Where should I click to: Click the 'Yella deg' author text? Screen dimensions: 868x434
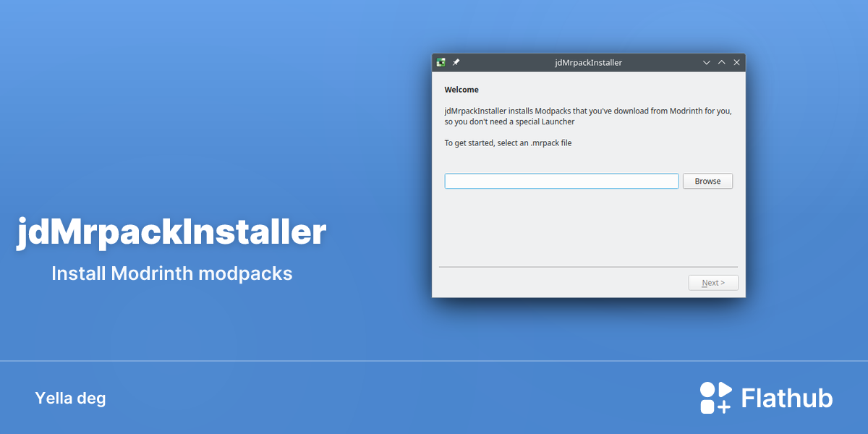[x=70, y=399]
